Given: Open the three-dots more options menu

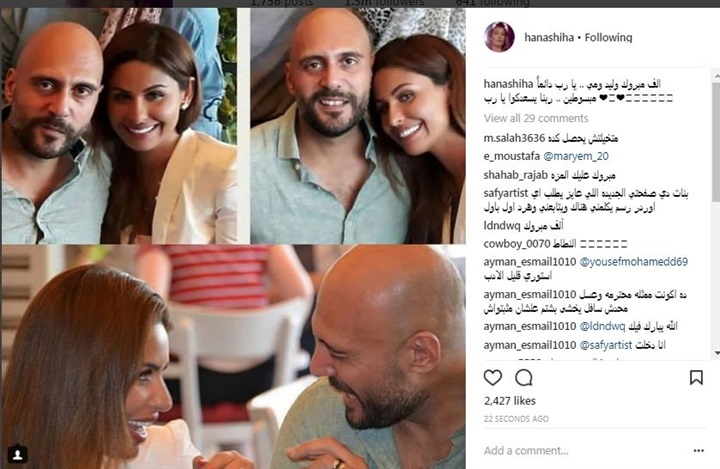Looking at the screenshot, I should (x=698, y=451).
